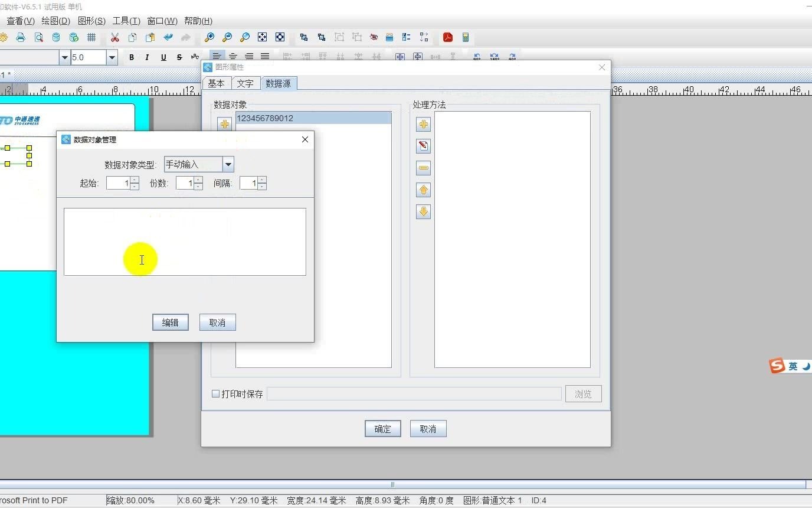Click the left-align text icon
812x508 pixels.
tap(217, 57)
